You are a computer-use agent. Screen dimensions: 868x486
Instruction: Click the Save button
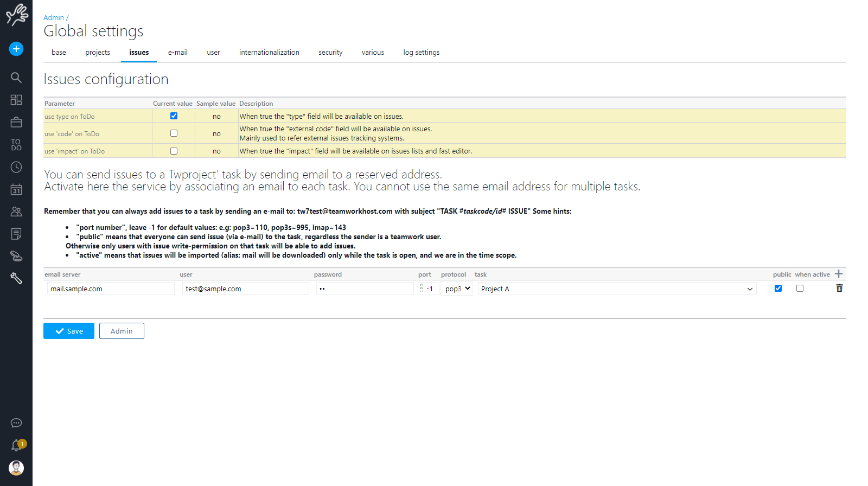69,331
